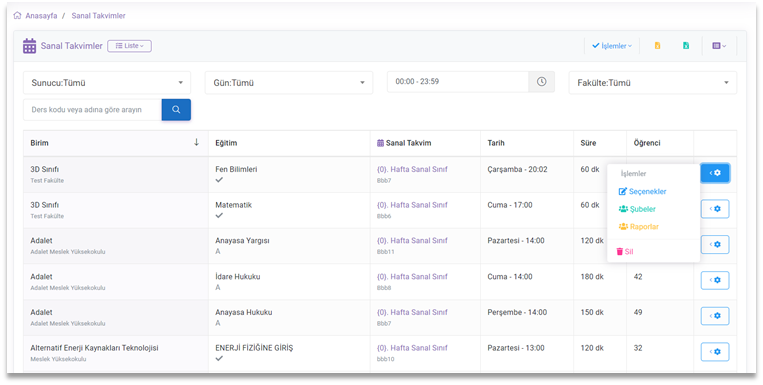Choose Sil from the İşlemler menu
This screenshot has height=385, width=763.
click(x=625, y=252)
